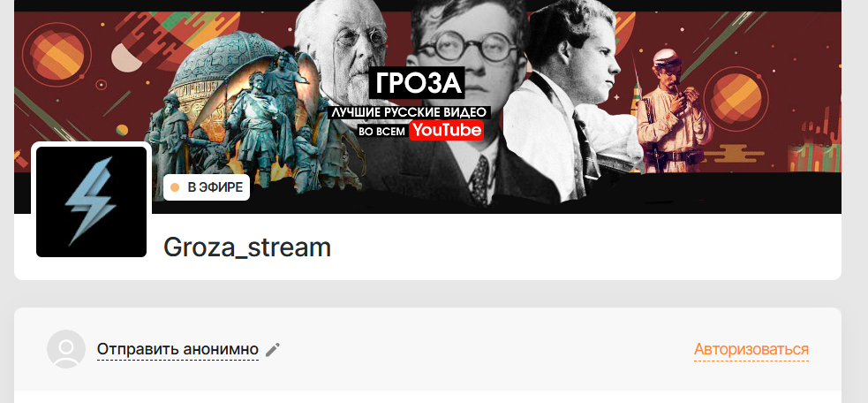This screenshot has width=868, height=403.
Task: Click the lightning bolt channel avatar
Action: point(91,201)
